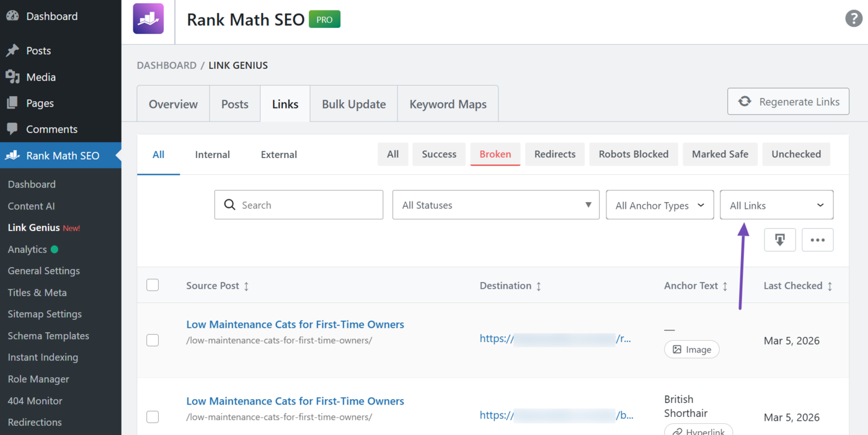Select the All link-type tab

[159, 155]
